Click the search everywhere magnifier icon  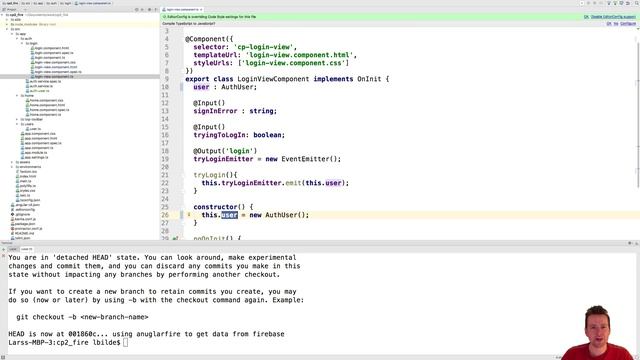[x=636, y=3]
